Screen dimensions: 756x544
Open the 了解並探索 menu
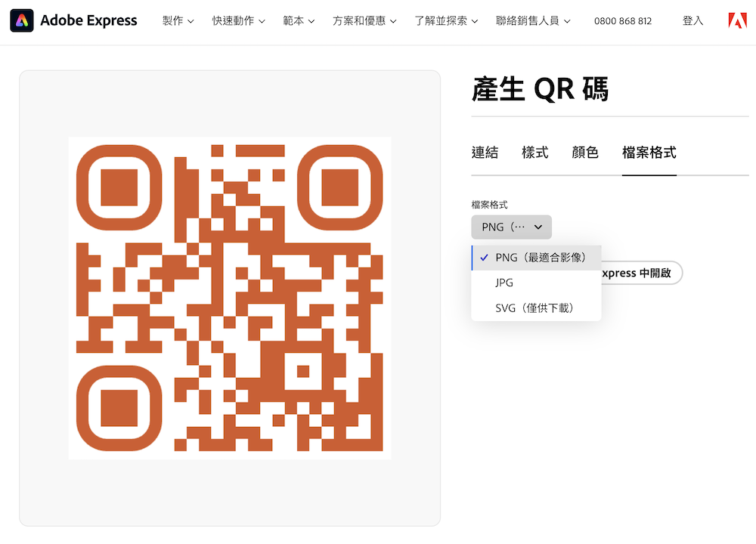446,21
